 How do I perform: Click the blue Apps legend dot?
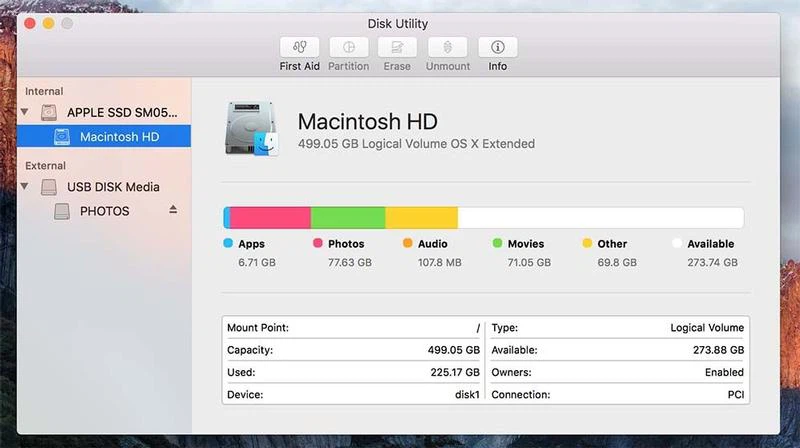(228, 243)
